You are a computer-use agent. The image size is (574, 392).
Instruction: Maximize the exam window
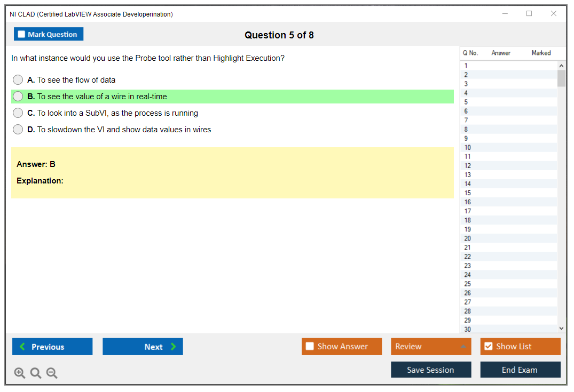click(x=529, y=14)
